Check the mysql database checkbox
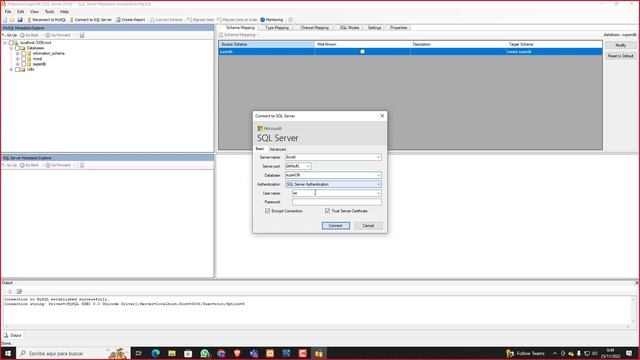 point(24,58)
